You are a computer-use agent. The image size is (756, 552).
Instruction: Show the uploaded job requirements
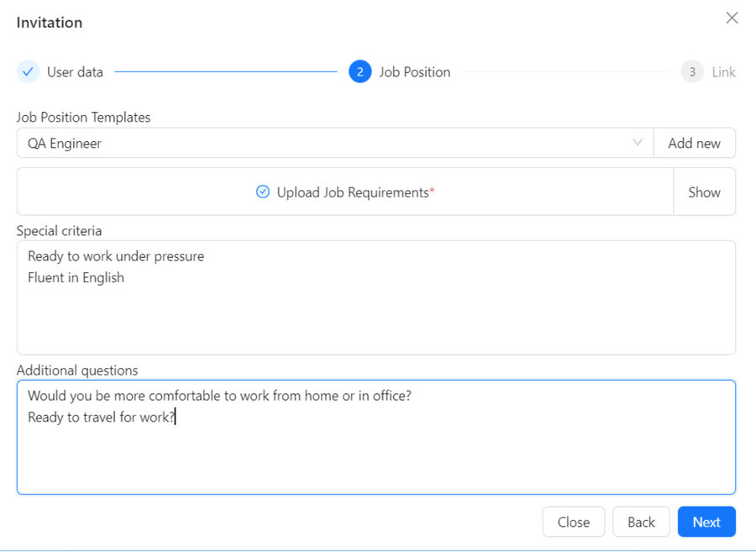tap(705, 192)
